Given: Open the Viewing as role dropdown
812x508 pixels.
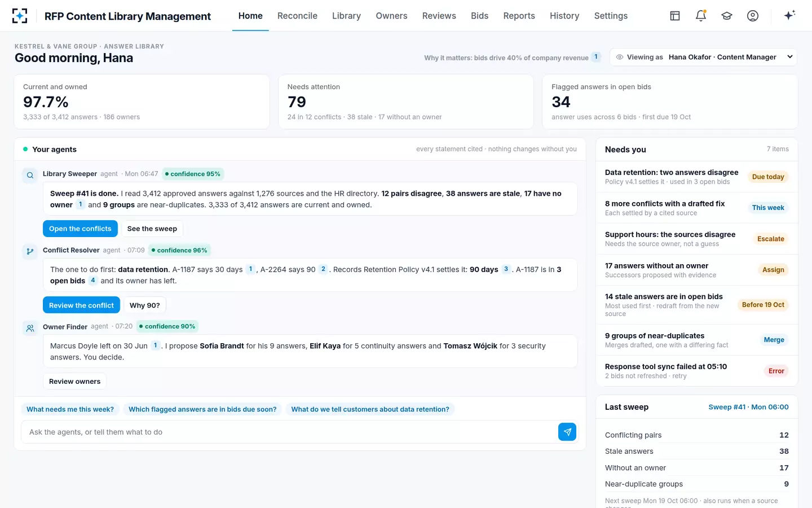Looking at the screenshot, I should click(704, 57).
